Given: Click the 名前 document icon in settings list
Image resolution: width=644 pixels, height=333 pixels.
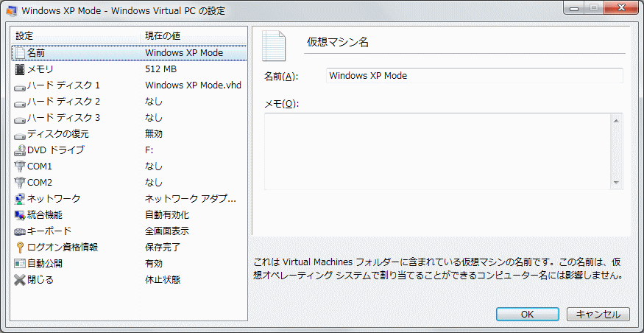Looking at the screenshot, I should (20, 53).
